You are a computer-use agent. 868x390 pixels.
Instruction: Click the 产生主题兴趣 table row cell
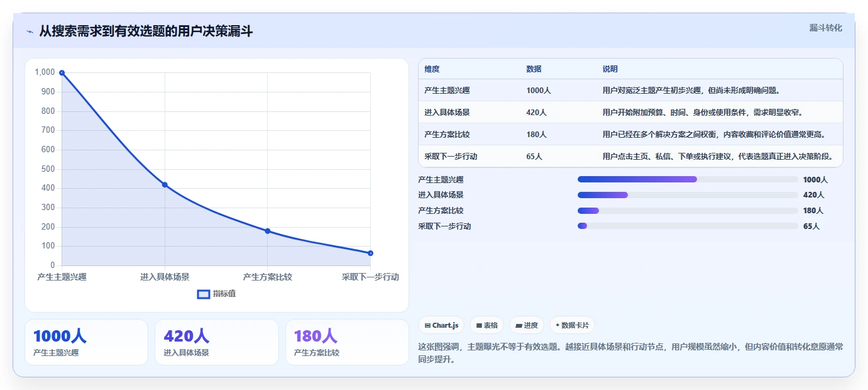click(447, 91)
